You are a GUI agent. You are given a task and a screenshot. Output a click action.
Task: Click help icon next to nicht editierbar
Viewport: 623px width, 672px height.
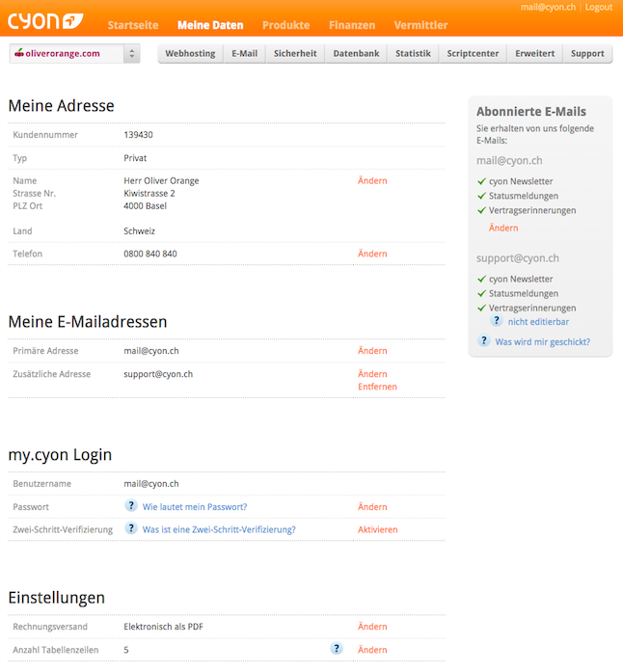click(x=496, y=320)
